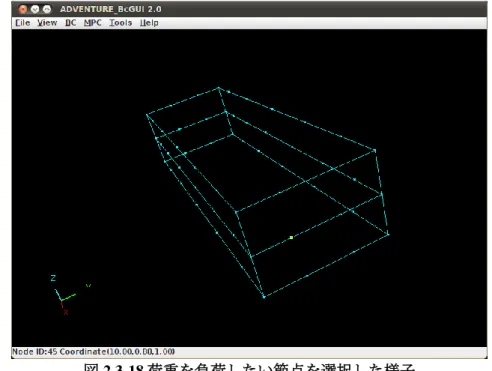Select the topmost corner node of the wireframe
This screenshot has width=492, height=371.
[219, 88]
